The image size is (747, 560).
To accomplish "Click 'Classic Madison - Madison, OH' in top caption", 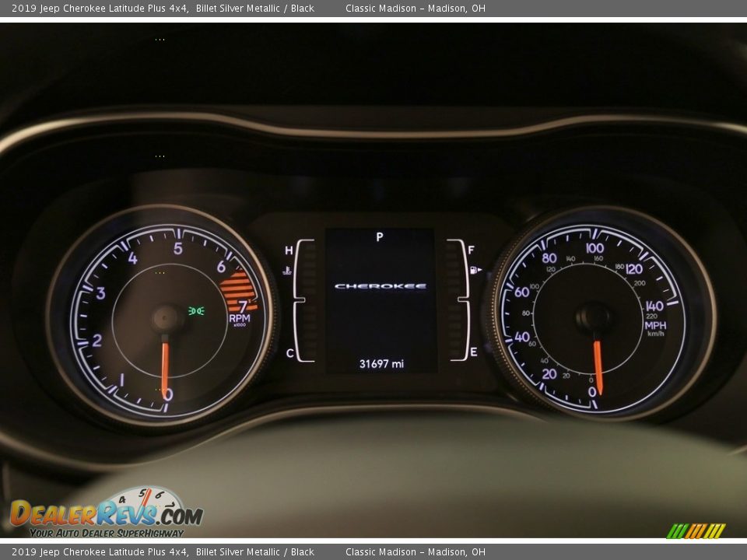I will pyautogui.click(x=415, y=9).
